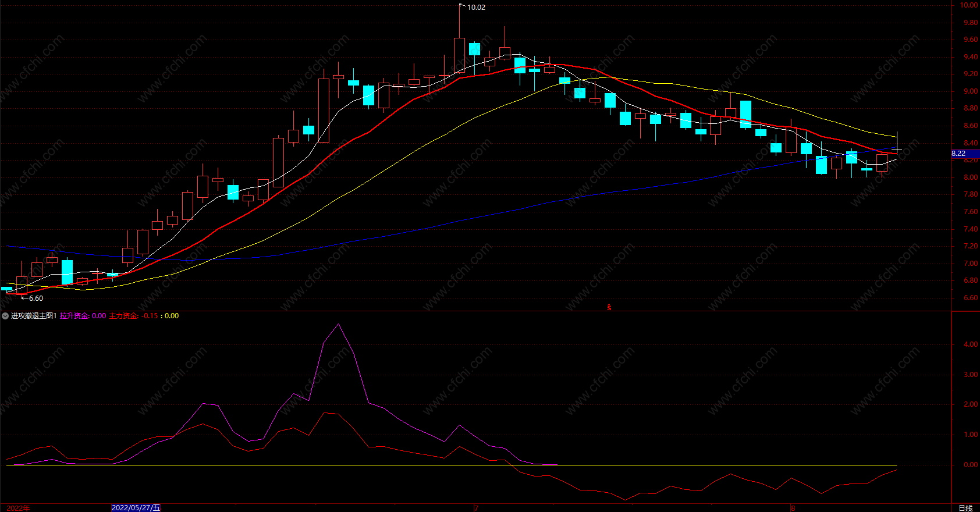
Task: Click the 拉升资金 value label
Action: click(x=83, y=316)
